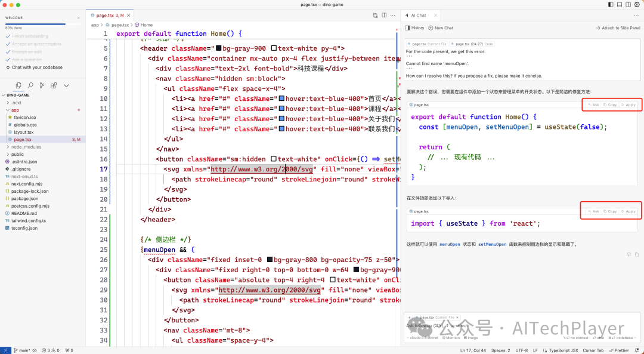Image resolution: width=644 pixels, height=354 pixels.
Task: Click Attach to Side Panel
Action: (617, 28)
